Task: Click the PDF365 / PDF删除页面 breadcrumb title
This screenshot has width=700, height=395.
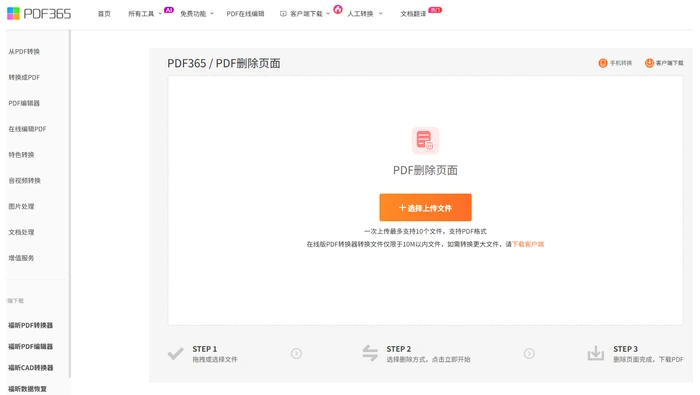Action: [224, 63]
